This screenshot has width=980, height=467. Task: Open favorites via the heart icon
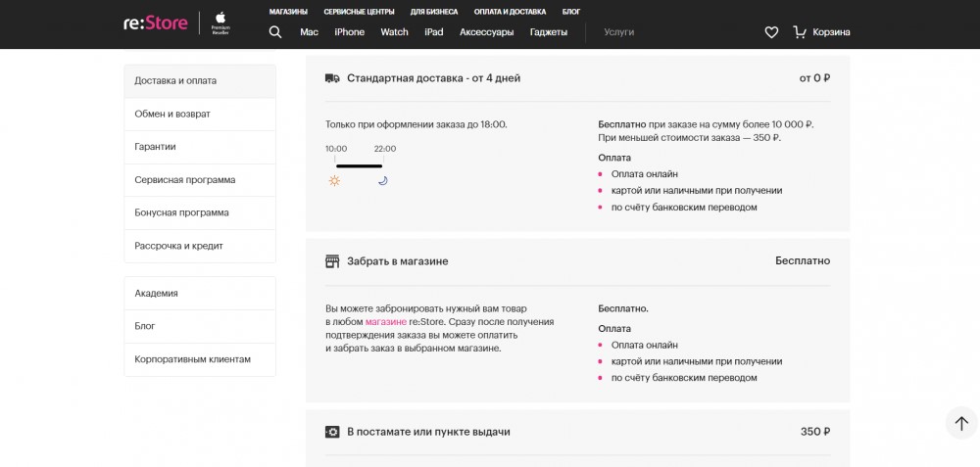tap(771, 32)
